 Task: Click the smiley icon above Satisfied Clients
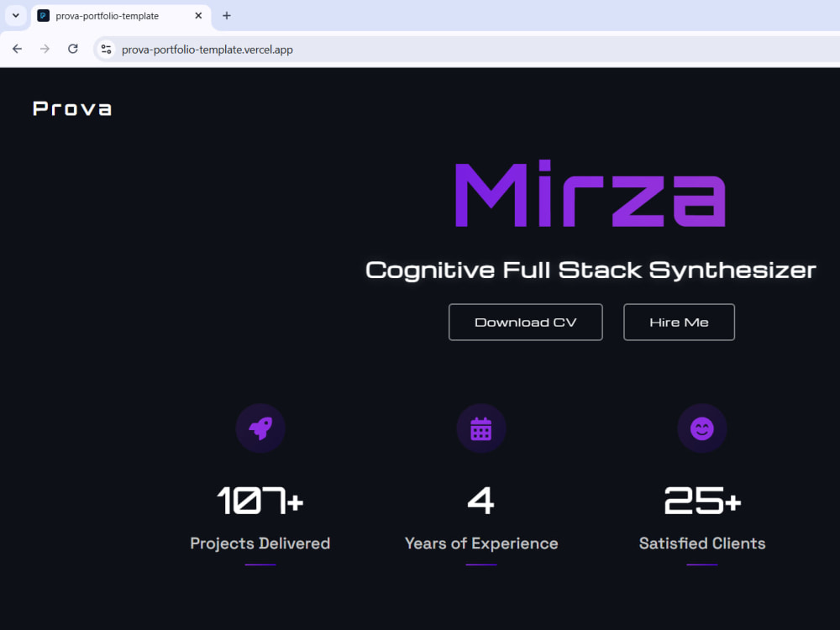pos(701,428)
